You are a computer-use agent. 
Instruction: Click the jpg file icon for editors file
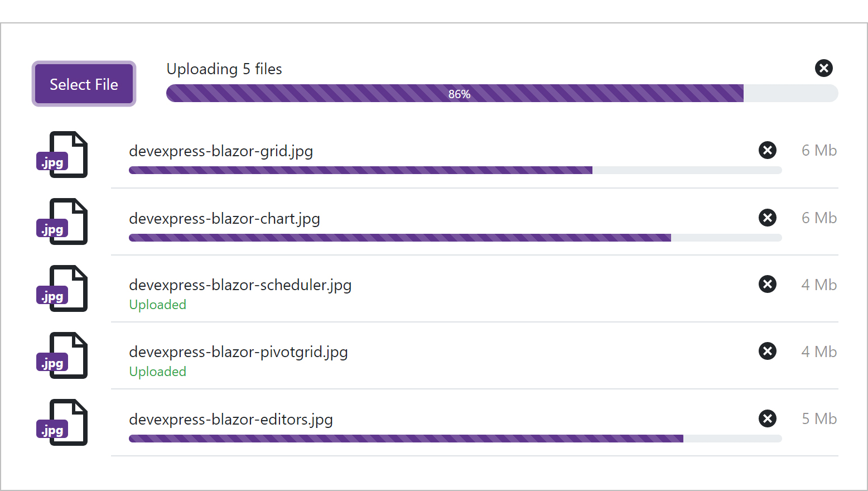(62, 422)
